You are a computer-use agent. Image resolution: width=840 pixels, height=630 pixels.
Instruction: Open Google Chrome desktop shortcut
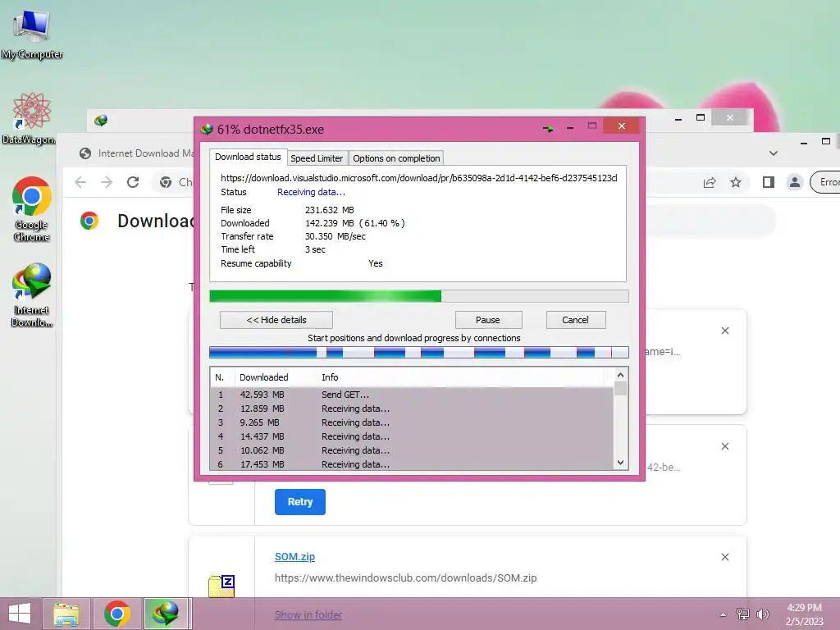point(32,208)
